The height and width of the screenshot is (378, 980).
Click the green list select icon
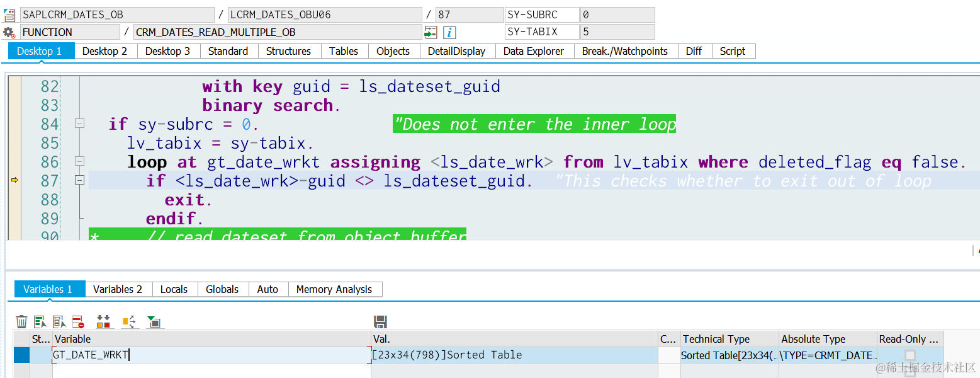tap(40, 322)
